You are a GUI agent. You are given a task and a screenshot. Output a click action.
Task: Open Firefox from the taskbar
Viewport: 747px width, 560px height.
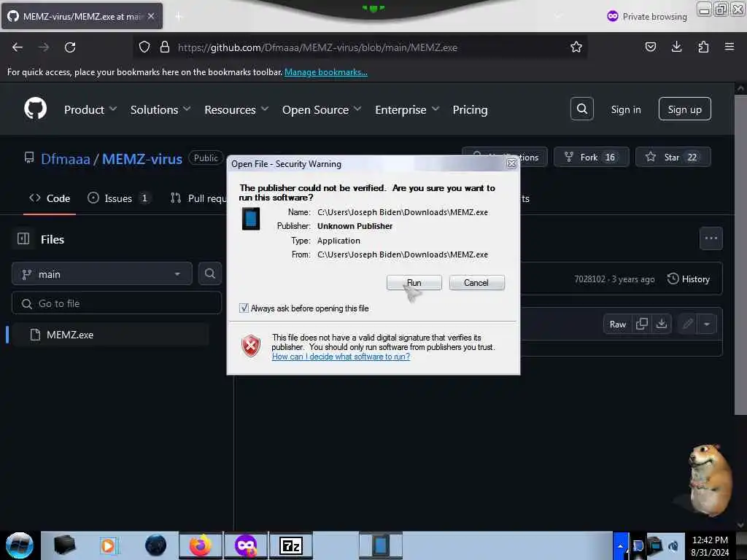tap(200, 545)
